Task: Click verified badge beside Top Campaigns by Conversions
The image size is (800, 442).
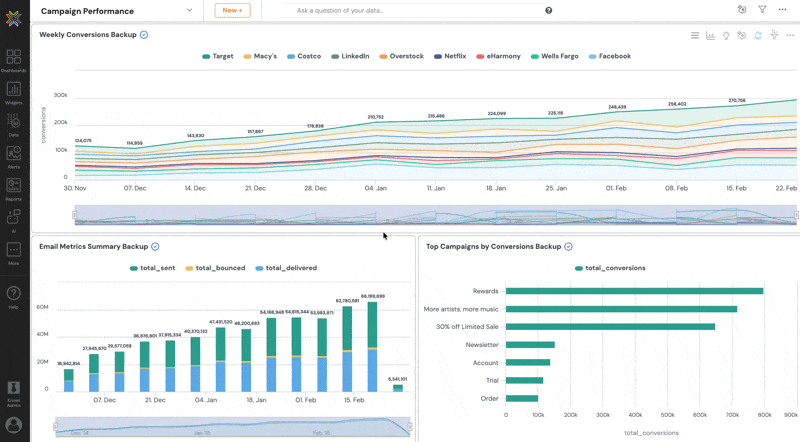Action: [x=568, y=247]
